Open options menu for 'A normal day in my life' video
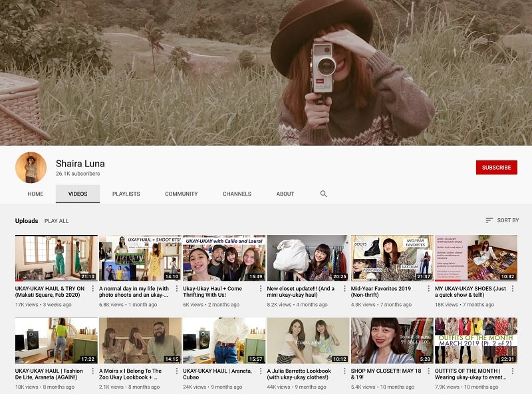 coord(177,288)
